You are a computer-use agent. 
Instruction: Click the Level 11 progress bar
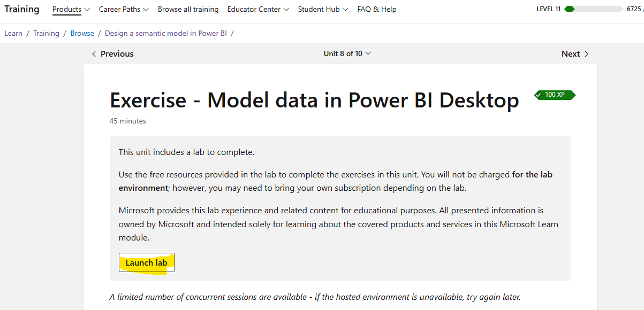593,9
